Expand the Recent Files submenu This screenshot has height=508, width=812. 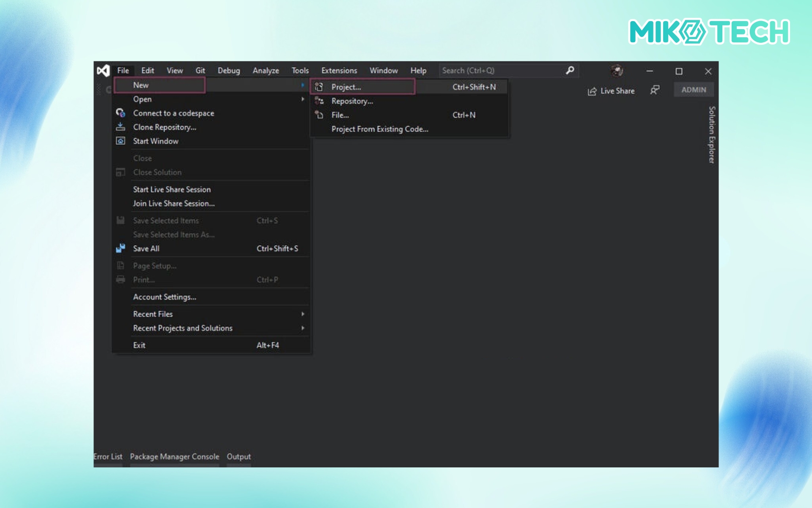[x=303, y=314]
